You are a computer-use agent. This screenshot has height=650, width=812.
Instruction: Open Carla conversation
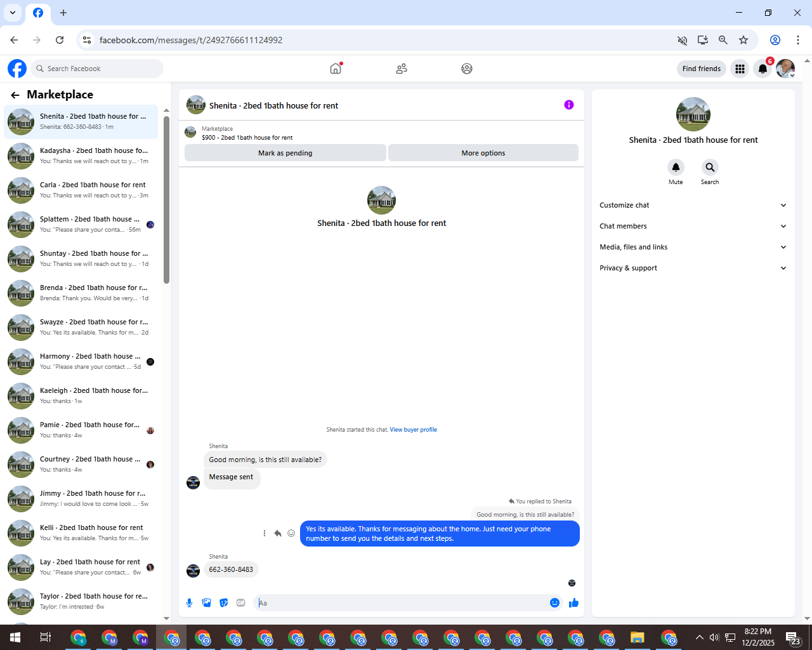click(81, 190)
